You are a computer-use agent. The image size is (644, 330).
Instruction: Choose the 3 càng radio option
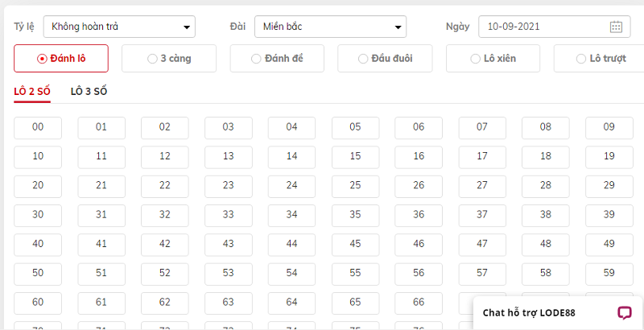[x=169, y=58]
